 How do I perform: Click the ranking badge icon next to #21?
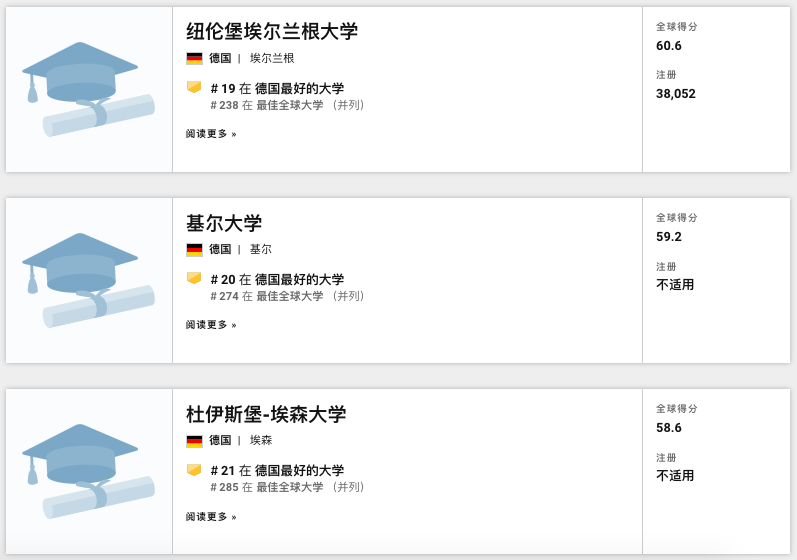194,469
